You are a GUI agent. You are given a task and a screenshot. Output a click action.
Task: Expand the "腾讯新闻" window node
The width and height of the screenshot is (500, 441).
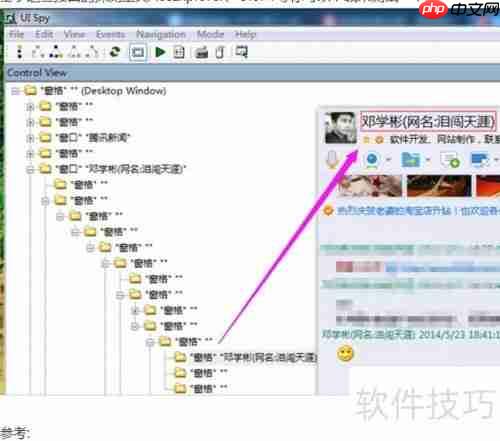pos(30,138)
